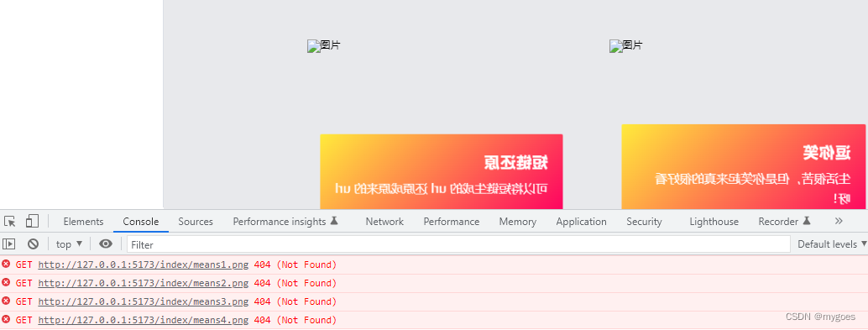Switch to the Memory tab
The image size is (868, 330).
(x=518, y=222)
